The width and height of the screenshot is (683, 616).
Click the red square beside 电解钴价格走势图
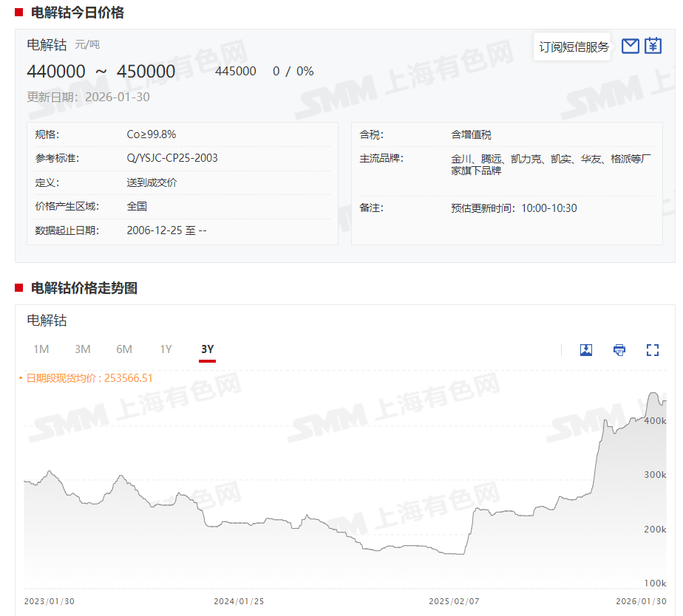pos(19,287)
